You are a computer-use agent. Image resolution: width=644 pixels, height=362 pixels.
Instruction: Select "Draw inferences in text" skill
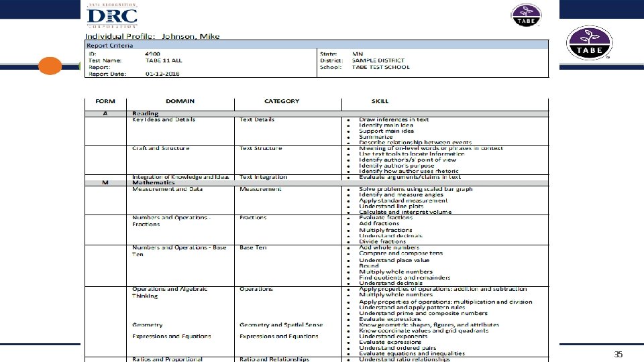coord(394,119)
